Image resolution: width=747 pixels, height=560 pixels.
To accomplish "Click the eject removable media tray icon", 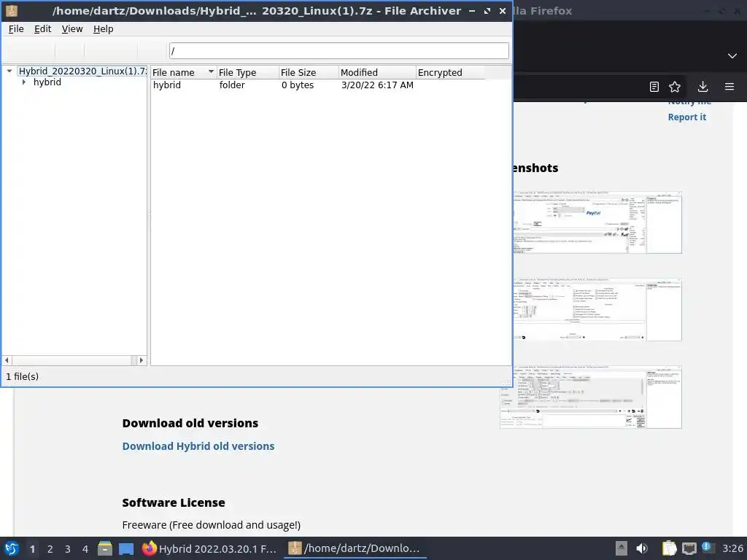I will pos(622,548).
